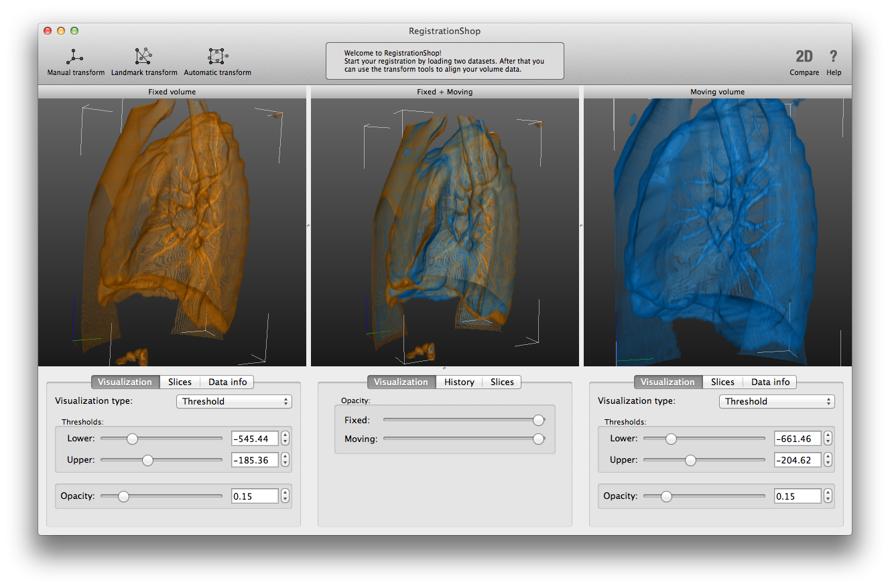Select the Landmark transform tool

(144, 62)
